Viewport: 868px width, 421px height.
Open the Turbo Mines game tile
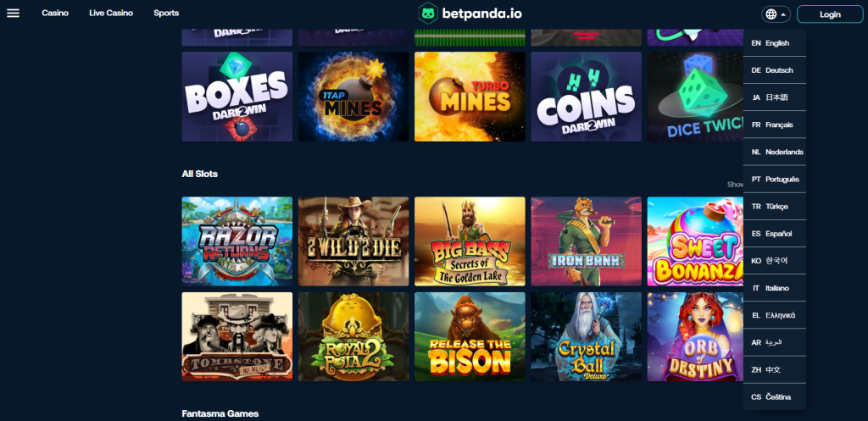pyautogui.click(x=470, y=97)
